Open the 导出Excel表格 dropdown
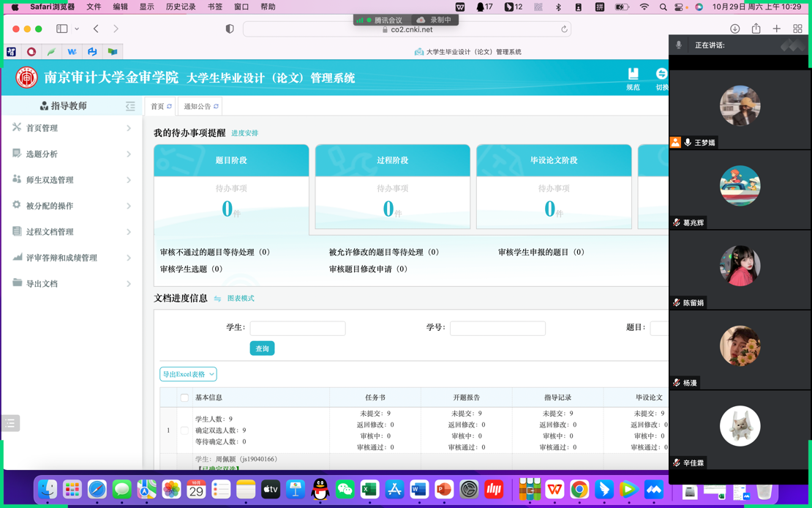The height and width of the screenshot is (508, 812). (188, 374)
